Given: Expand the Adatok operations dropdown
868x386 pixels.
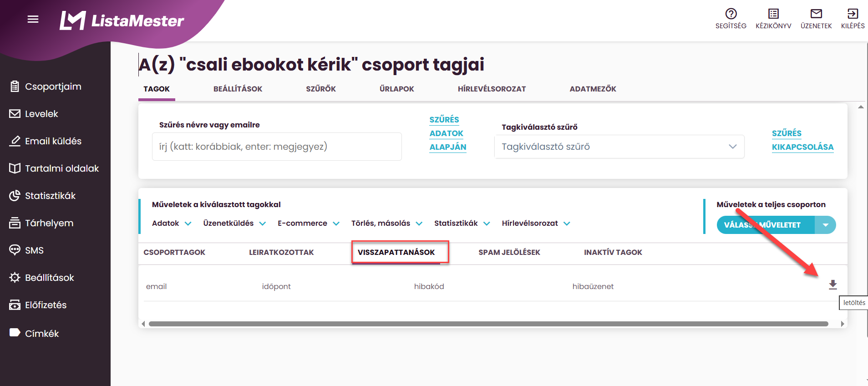Looking at the screenshot, I should pyautogui.click(x=172, y=223).
